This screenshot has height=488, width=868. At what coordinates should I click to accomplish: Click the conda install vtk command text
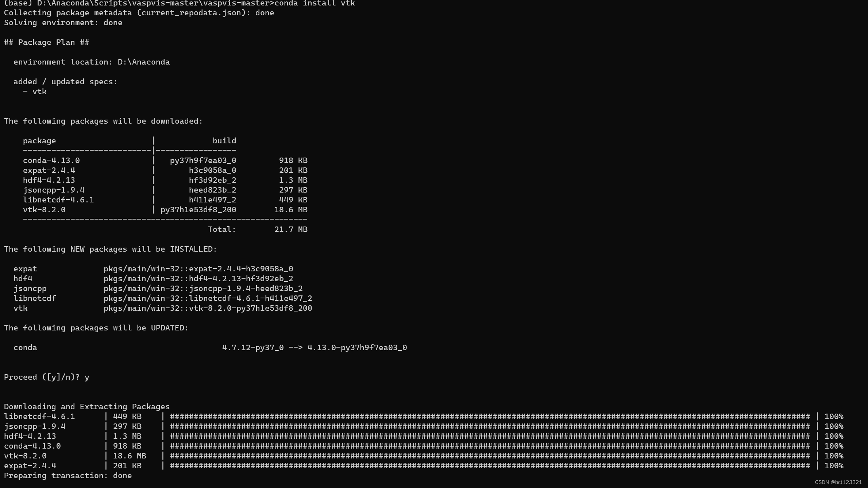tap(315, 4)
